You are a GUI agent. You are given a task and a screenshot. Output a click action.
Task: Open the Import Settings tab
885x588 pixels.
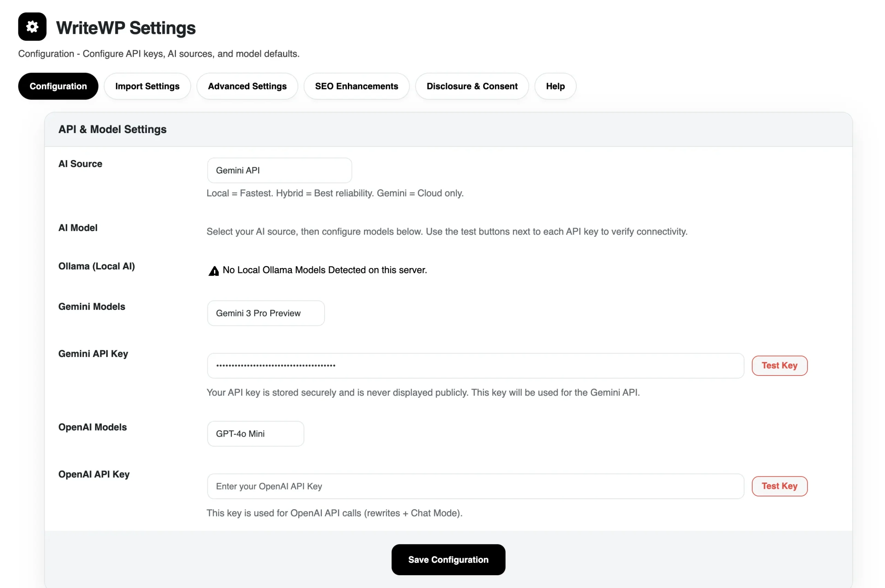147,86
